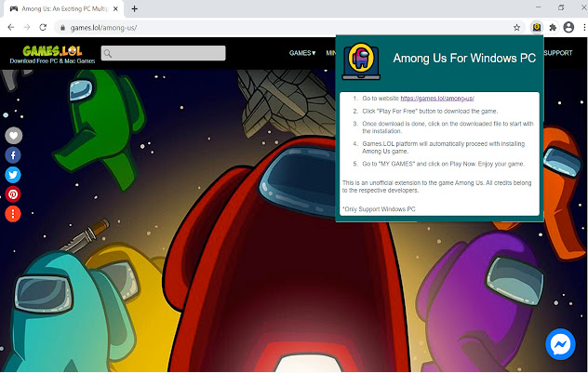Click the padlock site info icon
This screenshot has height=373, width=588.
pyautogui.click(x=62, y=28)
